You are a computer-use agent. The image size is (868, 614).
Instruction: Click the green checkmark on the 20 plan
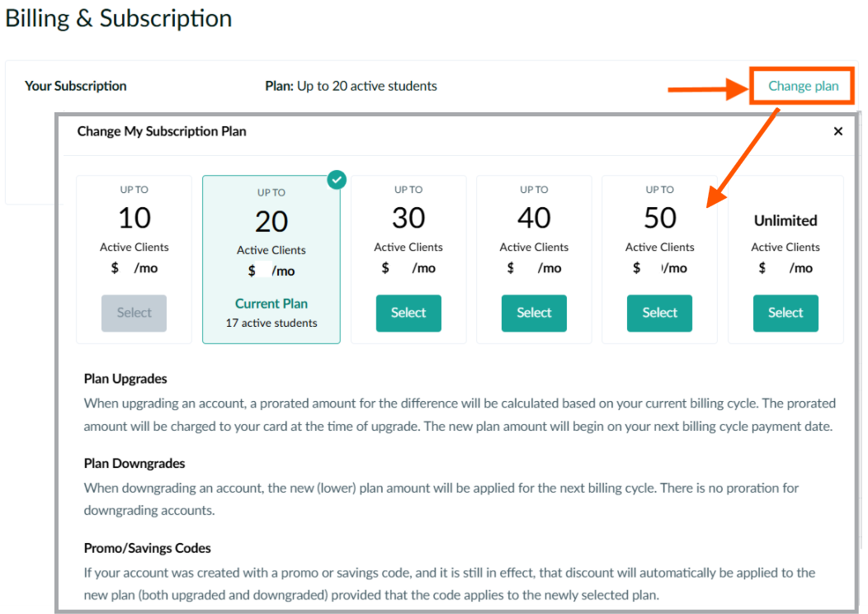(337, 179)
